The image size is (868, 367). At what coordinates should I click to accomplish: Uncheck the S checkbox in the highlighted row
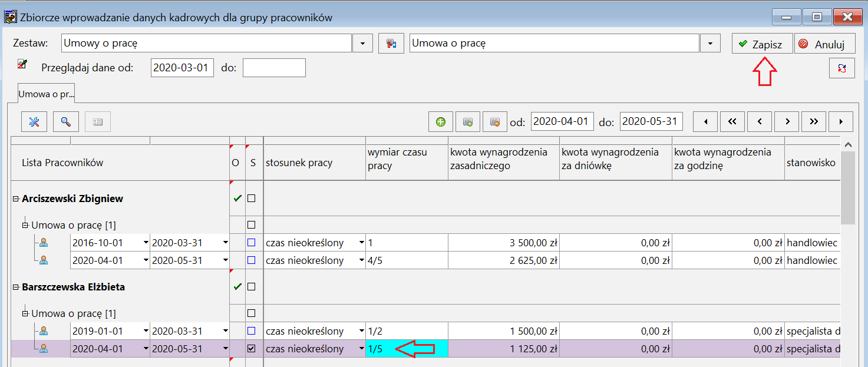[252, 349]
